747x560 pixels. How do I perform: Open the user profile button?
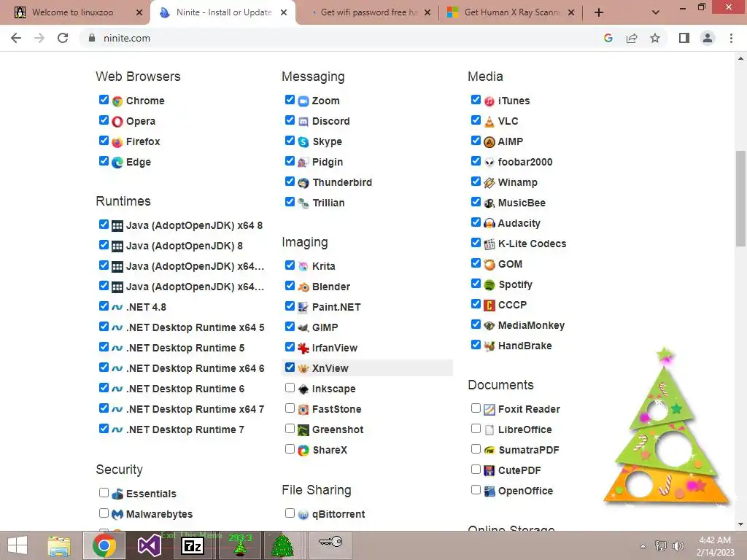pyautogui.click(x=708, y=38)
